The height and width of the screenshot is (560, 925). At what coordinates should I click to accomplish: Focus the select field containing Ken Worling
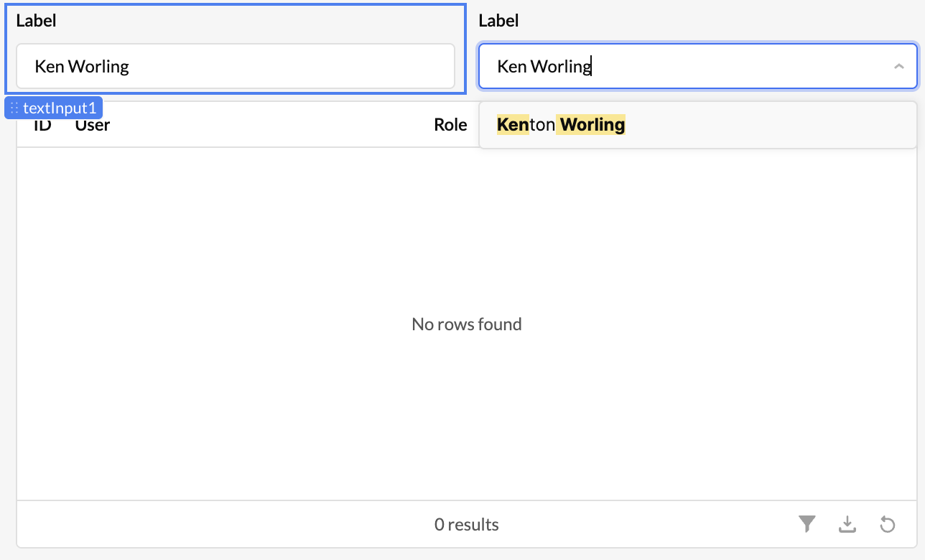point(682,67)
